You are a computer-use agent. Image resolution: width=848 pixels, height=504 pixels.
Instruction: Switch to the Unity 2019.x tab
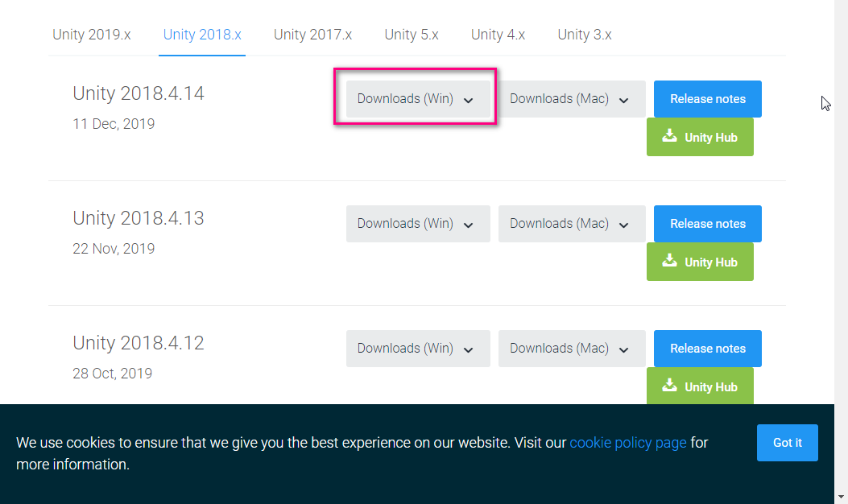pos(91,35)
